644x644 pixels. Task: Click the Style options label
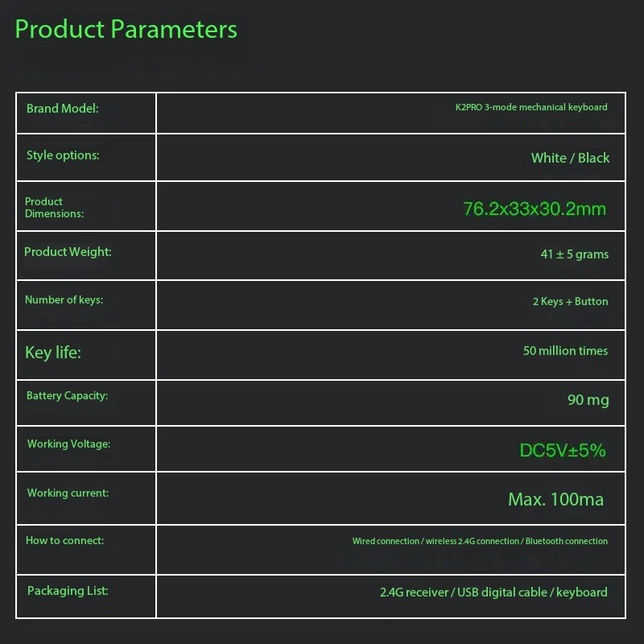pyautogui.click(x=63, y=155)
